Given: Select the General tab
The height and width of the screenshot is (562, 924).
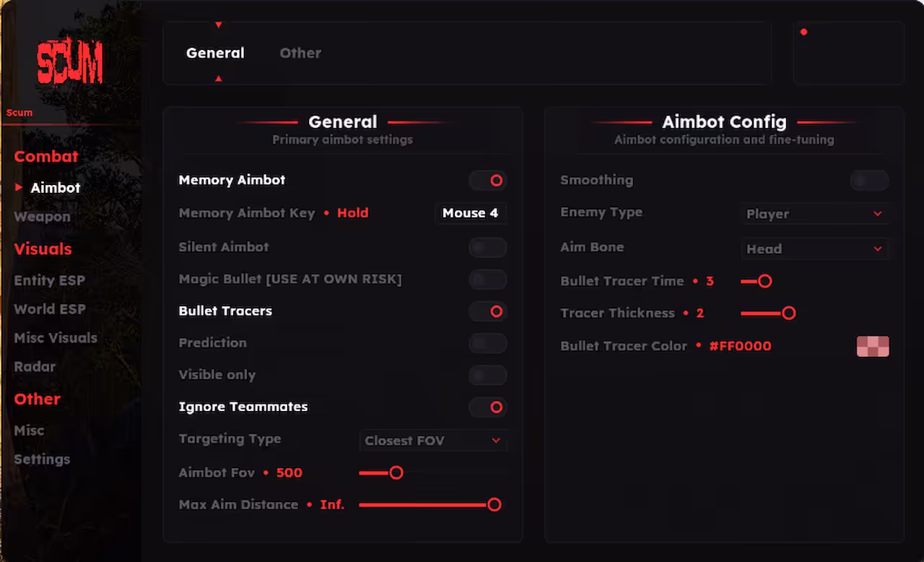Looking at the screenshot, I should (215, 52).
